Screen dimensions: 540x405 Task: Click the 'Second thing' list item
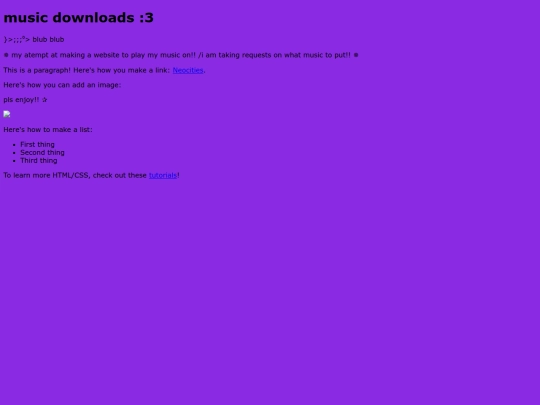click(x=42, y=153)
